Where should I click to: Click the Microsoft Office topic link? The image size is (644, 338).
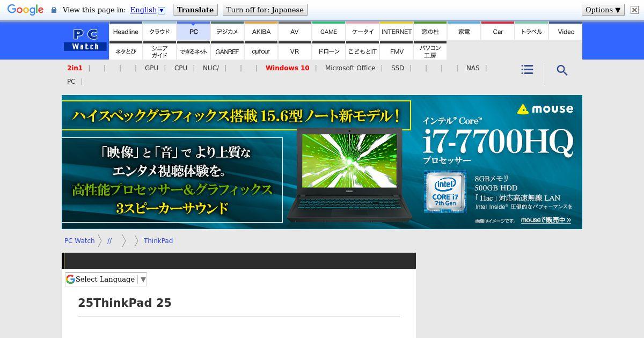pyautogui.click(x=350, y=68)
